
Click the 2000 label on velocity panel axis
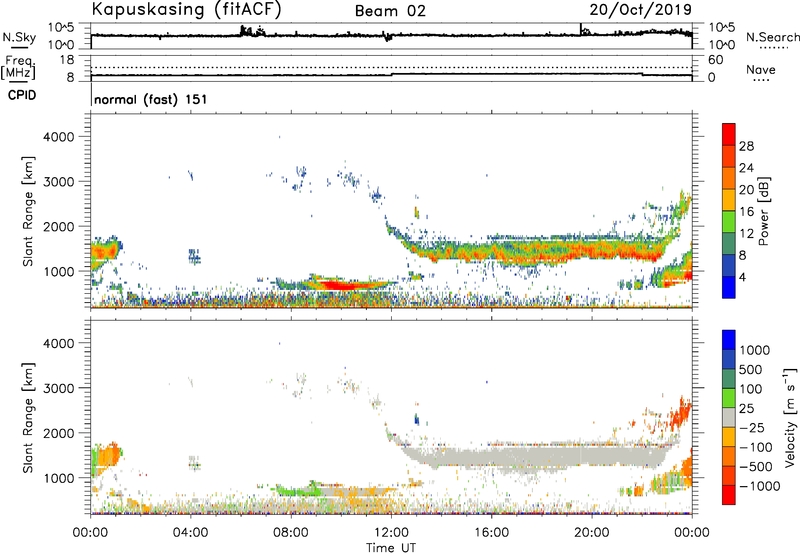pyautogui.click(x=58, y=433)
